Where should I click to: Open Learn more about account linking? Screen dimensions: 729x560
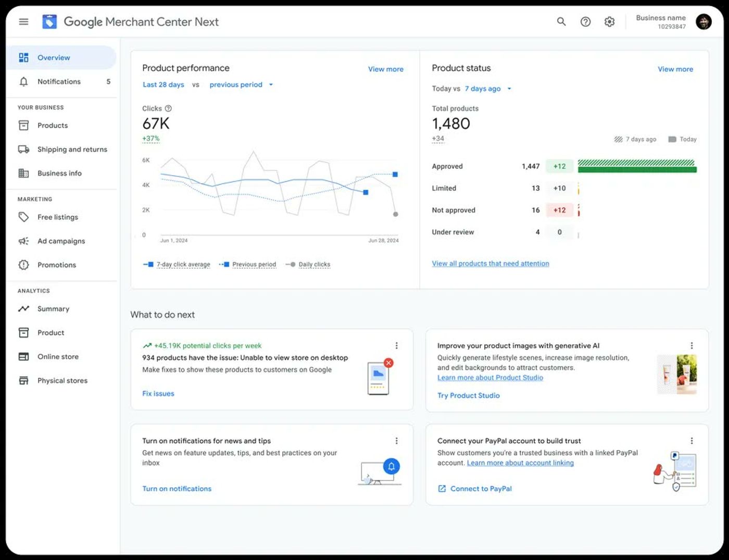520,463
